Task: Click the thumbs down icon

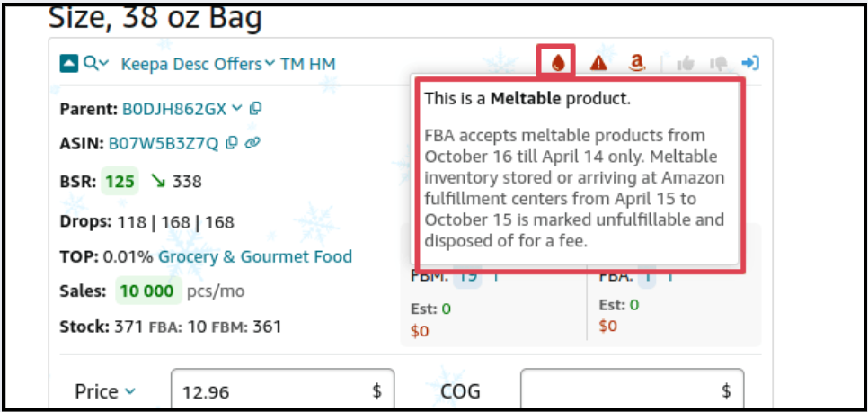Action: (x=718, y=64)
